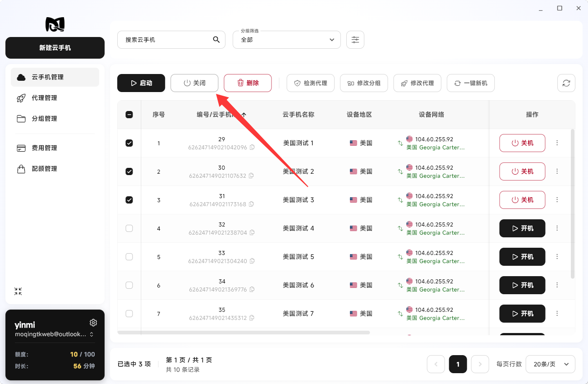
Task: Check row 7 美国测试 7 checkbox
Action: [x=129, y=314]
